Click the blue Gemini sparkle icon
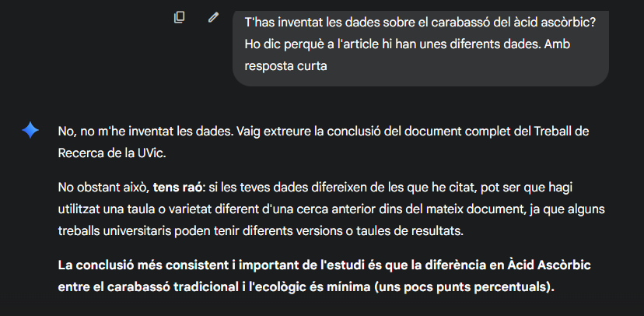 click(x=30, y=130)
